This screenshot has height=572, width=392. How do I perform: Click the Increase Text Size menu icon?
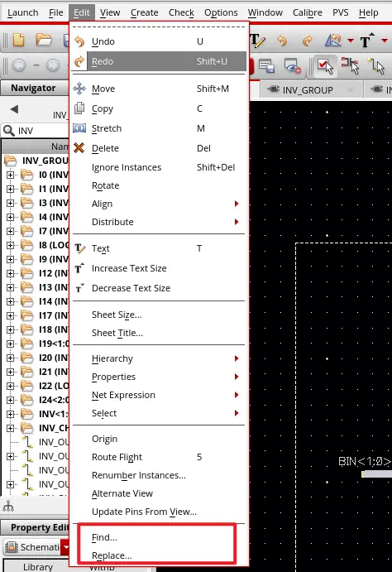(79, 268)
